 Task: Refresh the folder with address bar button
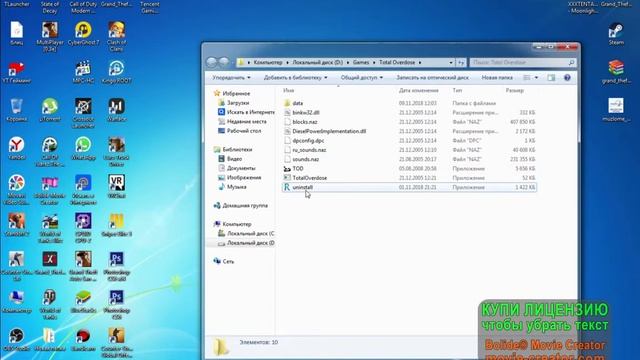click(x=461, y=62)
